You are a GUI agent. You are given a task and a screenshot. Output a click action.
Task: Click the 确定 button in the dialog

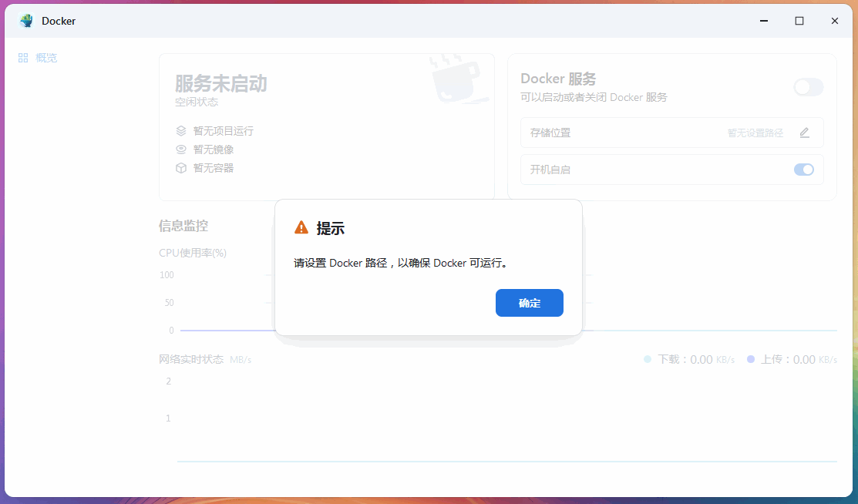point(529,303)
